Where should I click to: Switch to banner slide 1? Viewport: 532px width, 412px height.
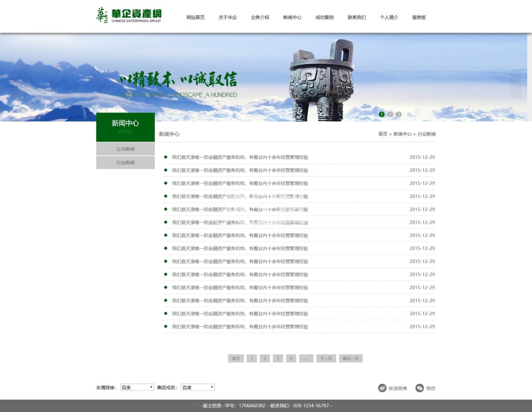tap(382, 114)
